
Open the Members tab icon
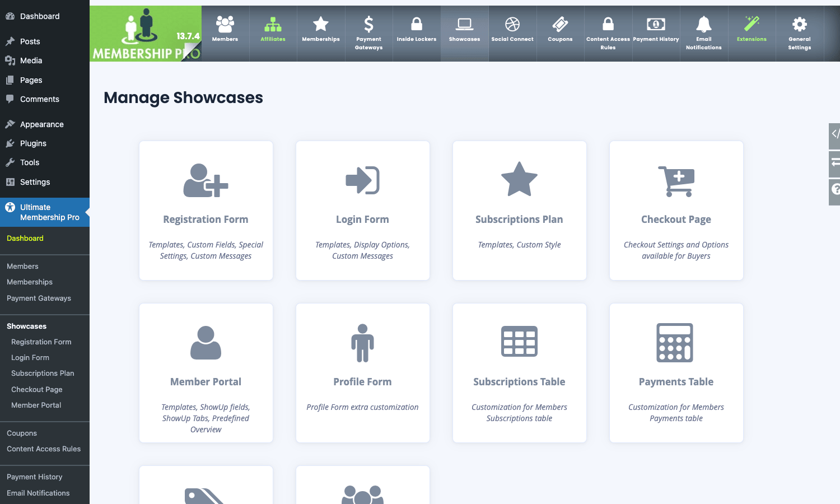pyautogui.click(x=225, y=24)
